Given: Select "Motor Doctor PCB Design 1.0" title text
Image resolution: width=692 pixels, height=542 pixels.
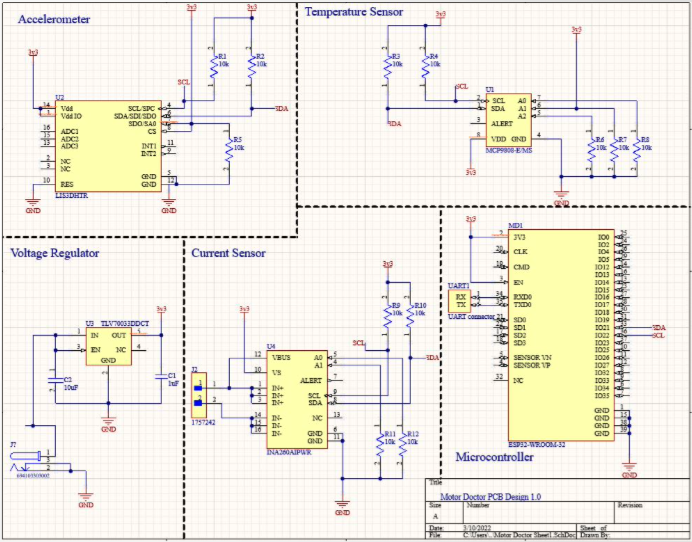Looking at the screenshot, I should [x=490, y=497].
